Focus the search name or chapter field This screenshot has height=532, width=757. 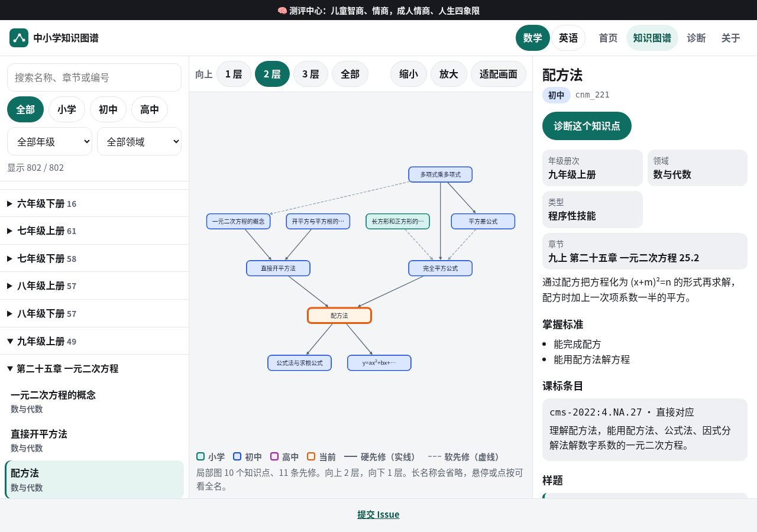click(94, 77)
